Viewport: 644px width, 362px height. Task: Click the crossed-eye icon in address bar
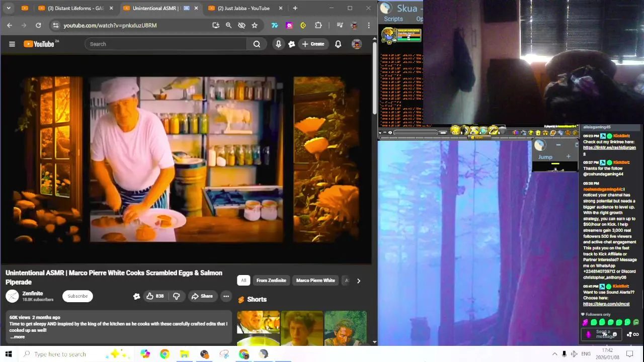(242, 25)
